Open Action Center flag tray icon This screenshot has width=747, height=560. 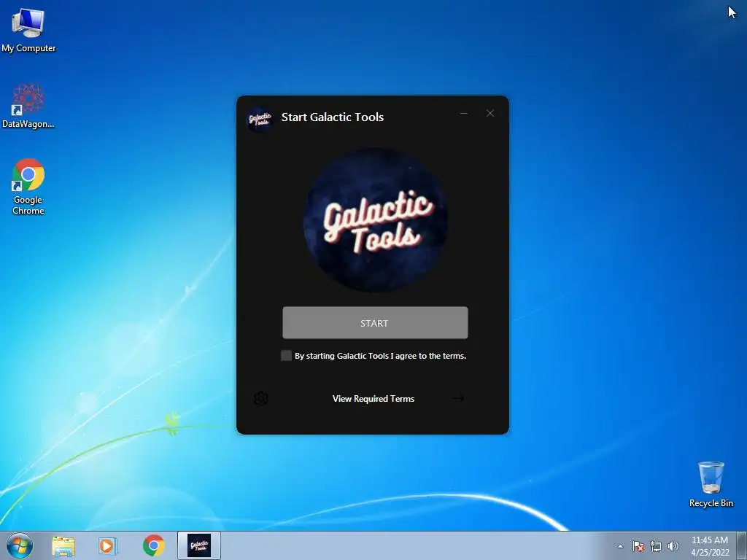[x=638, y=546]
